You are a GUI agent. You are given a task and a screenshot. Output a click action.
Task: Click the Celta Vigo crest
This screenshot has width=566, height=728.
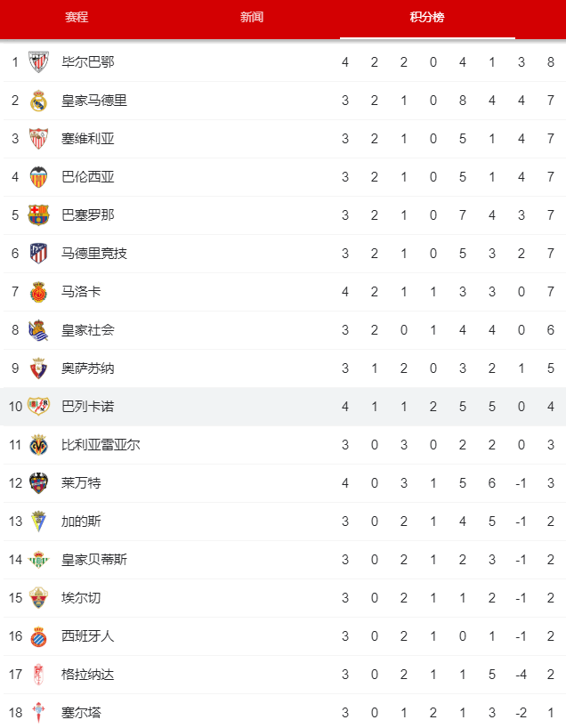(x=38, y=713)
